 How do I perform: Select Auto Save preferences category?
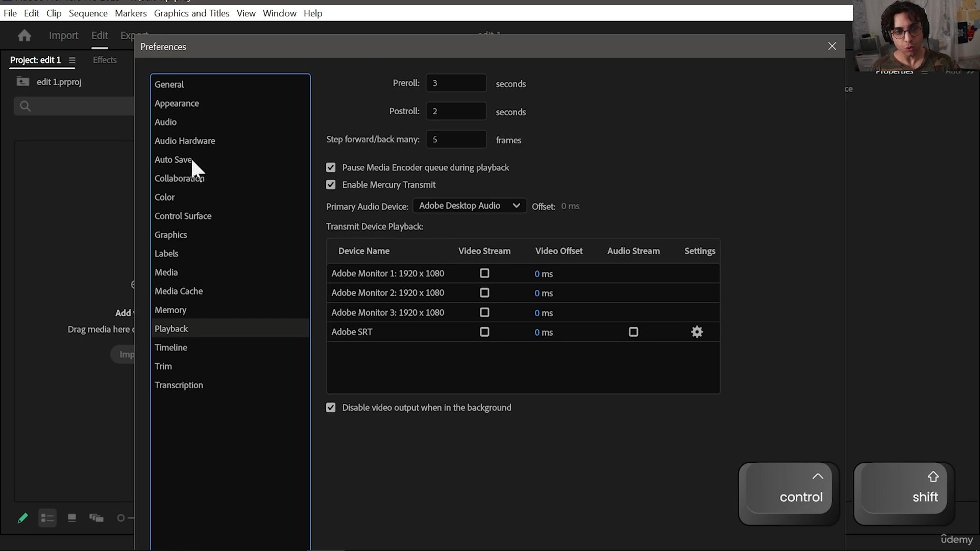tap(173, 160)
